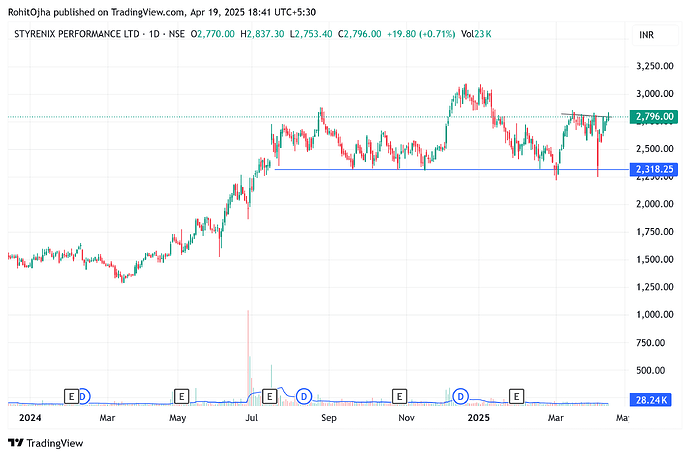690x457 pixels.
Task: Click the Jul label on time axis
Action: click(252, 417)
